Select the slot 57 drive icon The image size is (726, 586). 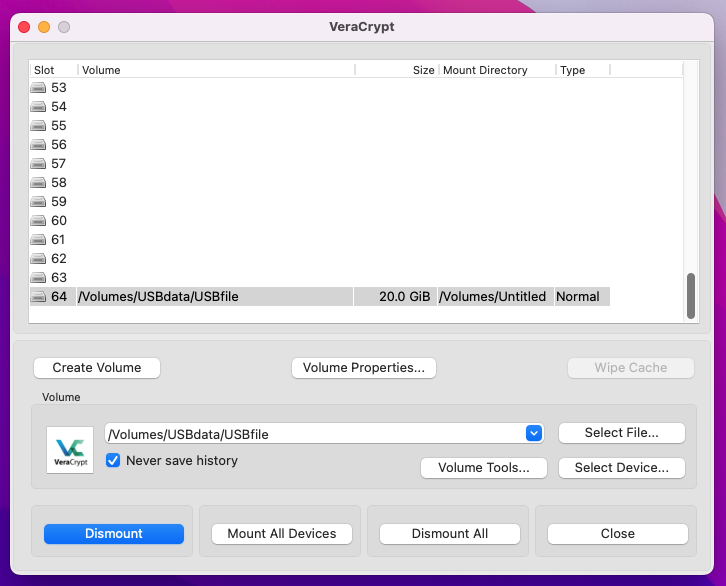click(x=39, y=164)
